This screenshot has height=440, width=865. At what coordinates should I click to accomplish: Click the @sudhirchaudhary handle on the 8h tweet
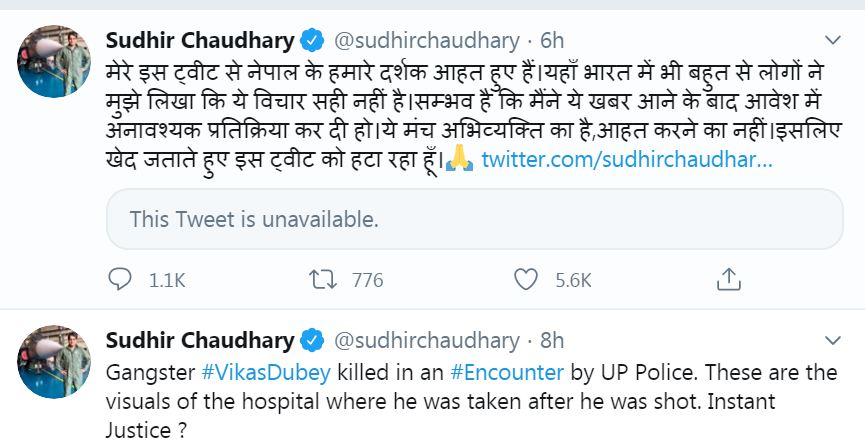(x=426, y=339)
